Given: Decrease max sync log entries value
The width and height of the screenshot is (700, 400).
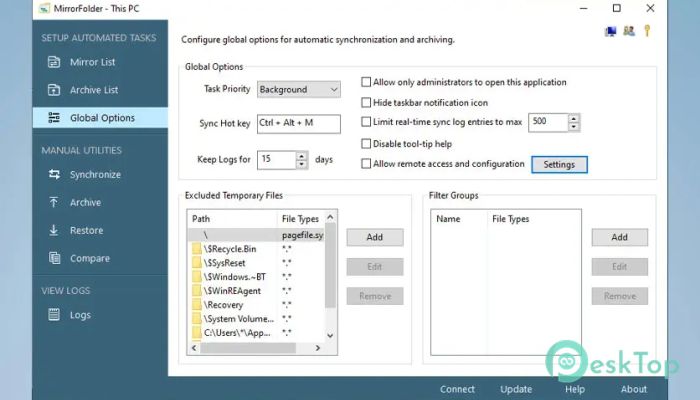Looking at the screenshot, I should tap(574, 127).
